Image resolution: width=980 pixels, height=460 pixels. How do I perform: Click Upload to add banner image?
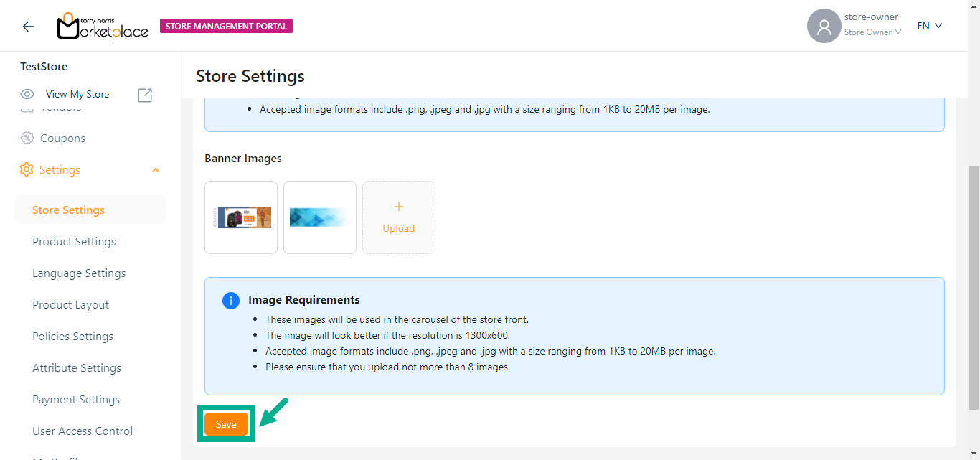(x=398, y=217)
